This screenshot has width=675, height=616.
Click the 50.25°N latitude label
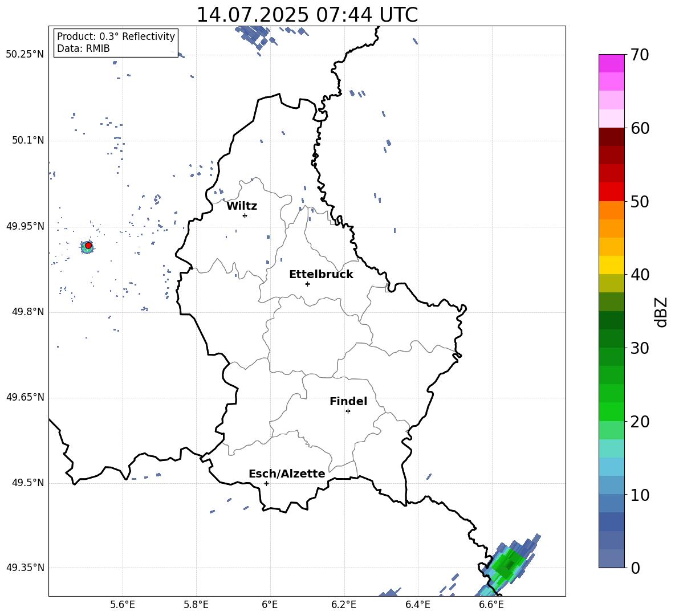tap(25, 55)
